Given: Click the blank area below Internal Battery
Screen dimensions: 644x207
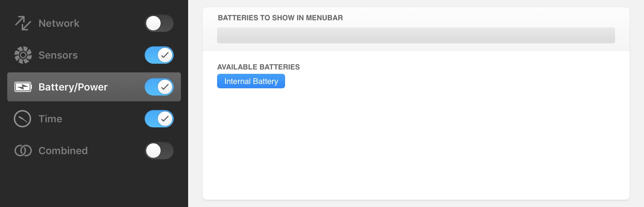Looking at the screenshot, I should (416, 145).
